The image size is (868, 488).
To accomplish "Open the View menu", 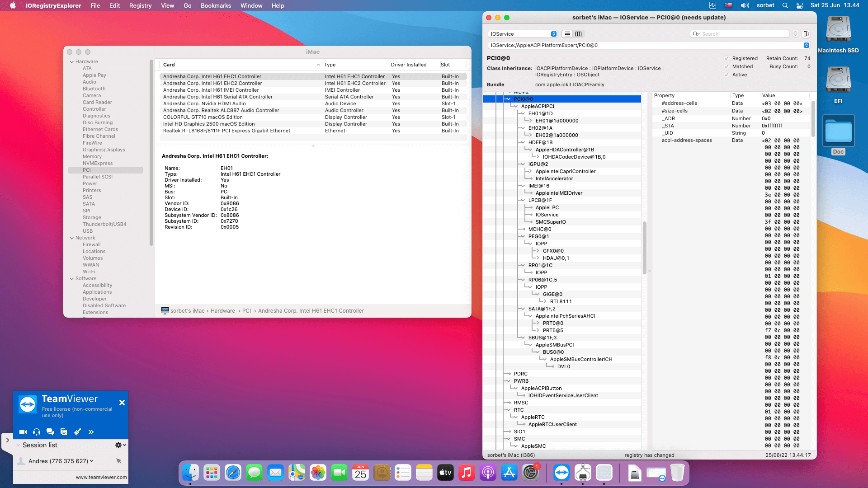I will (167, 5).
